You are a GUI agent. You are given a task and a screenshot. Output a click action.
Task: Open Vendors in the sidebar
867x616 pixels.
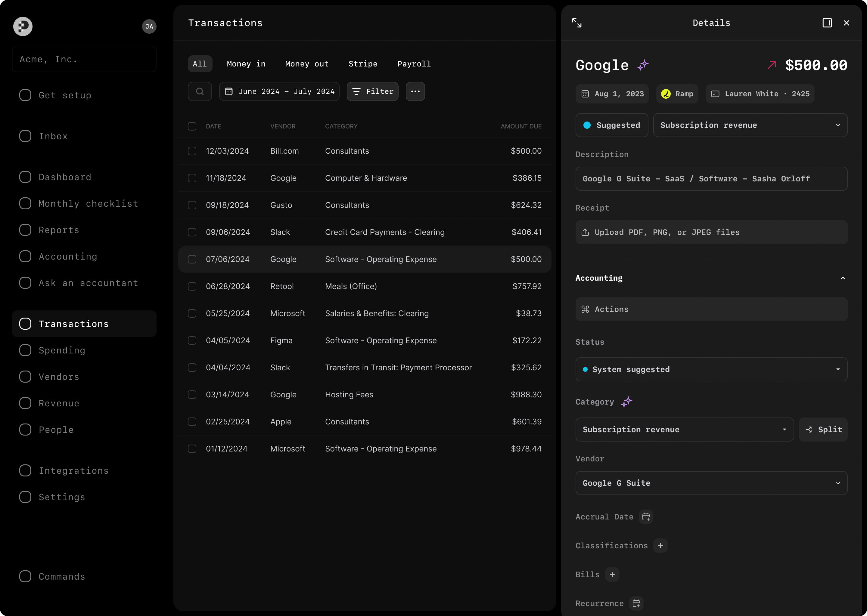(x=59, y=377)
